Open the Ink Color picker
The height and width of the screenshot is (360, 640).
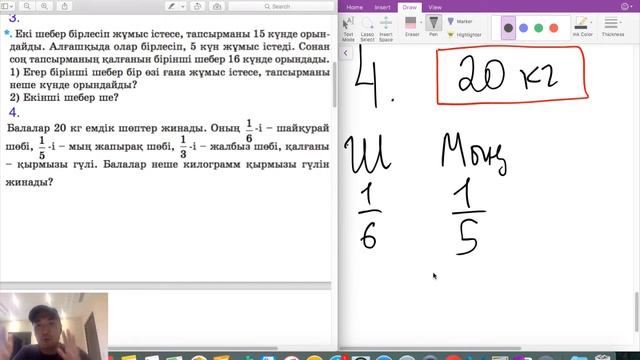pos(582,27)
